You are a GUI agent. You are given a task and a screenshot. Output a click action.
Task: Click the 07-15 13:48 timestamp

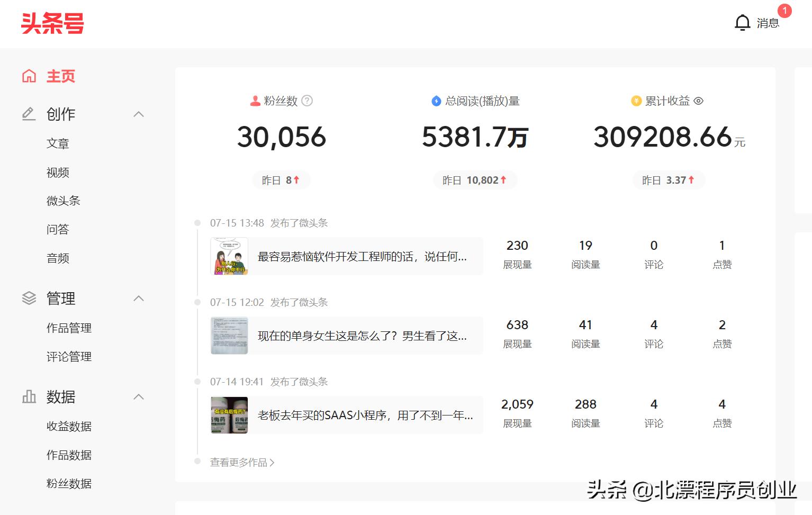[237, 223]
